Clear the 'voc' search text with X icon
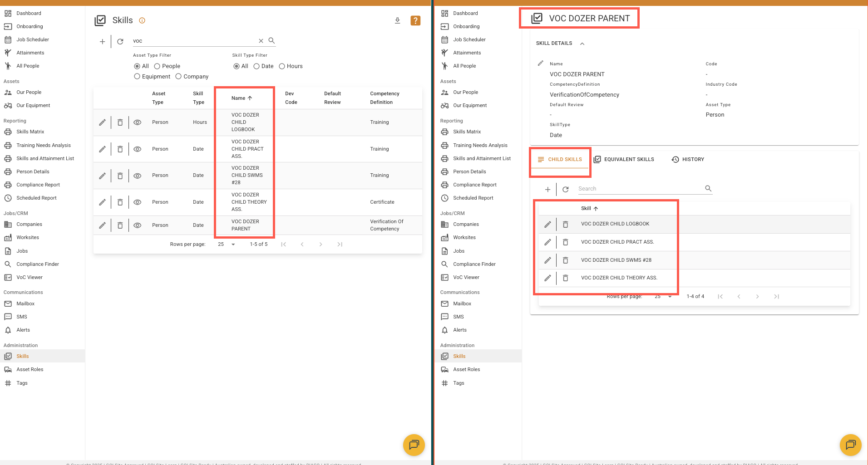 (x=261, y=41)
